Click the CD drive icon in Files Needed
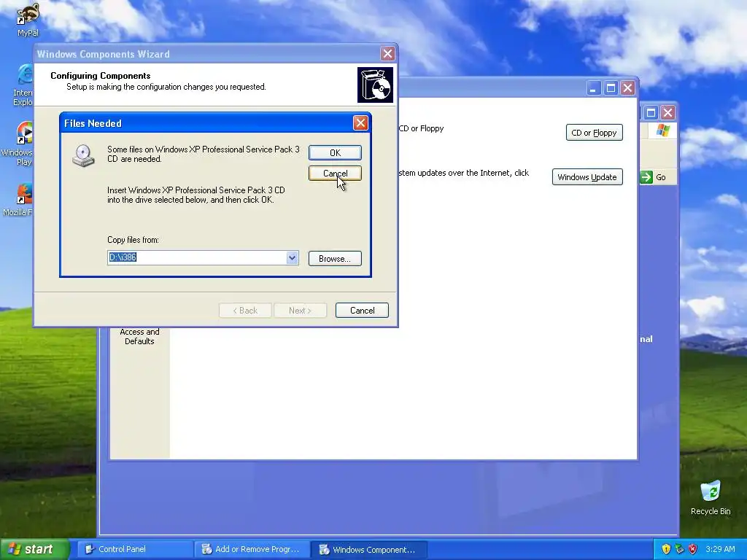 [83, 156]
